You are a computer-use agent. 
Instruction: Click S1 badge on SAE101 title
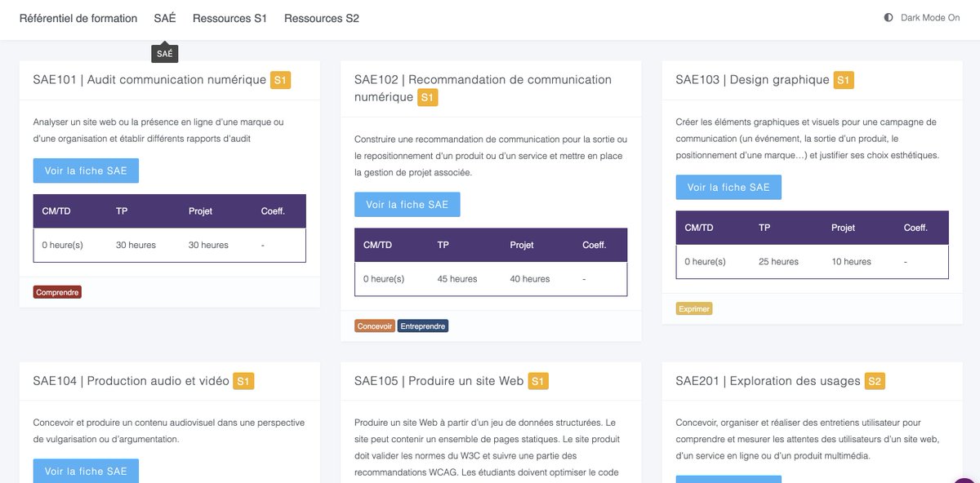(x=280, y=80)
